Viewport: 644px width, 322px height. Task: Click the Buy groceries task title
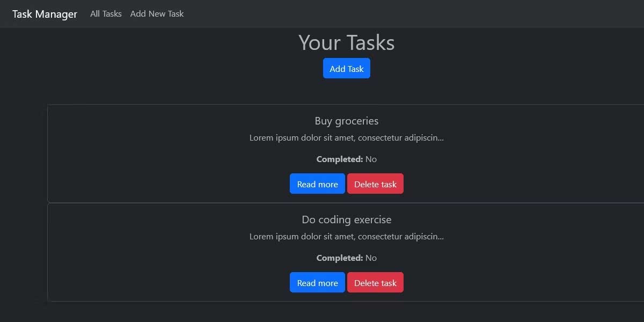(346, 121)
